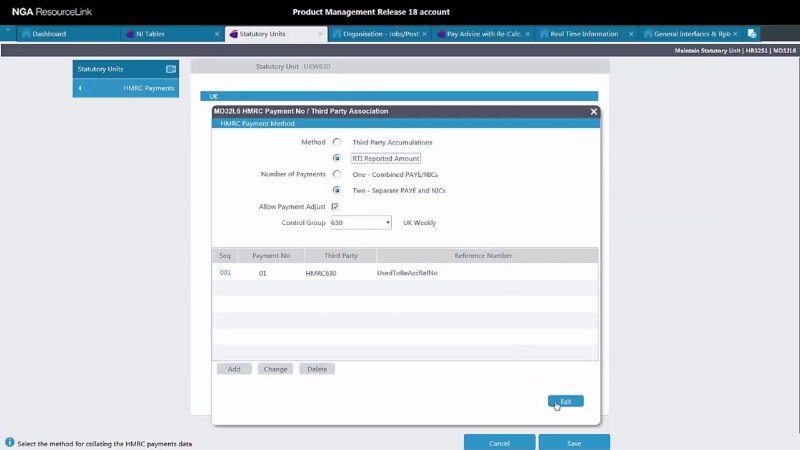Image resolution: width=800 pixels, height=450 pixels.
Task: Click the Dashboard home icon in tab bar
Action: (x=25, y=33)
